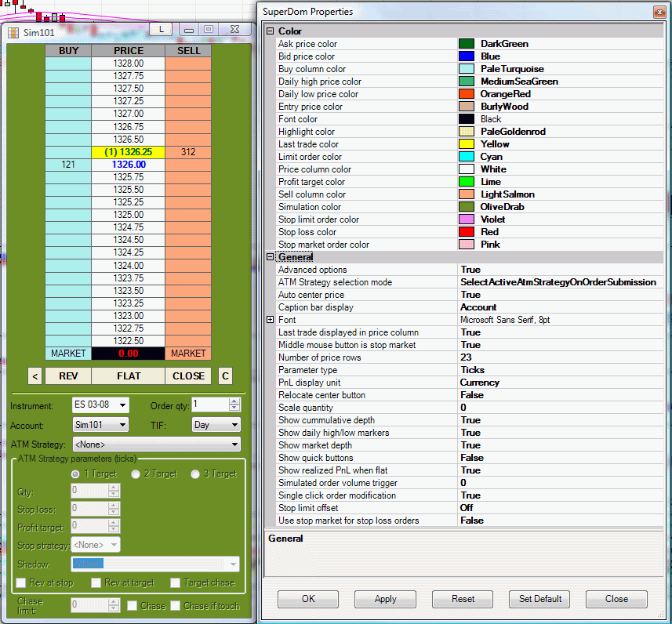Click the last trade cell (1) 1326.25

tap(128, 152)
